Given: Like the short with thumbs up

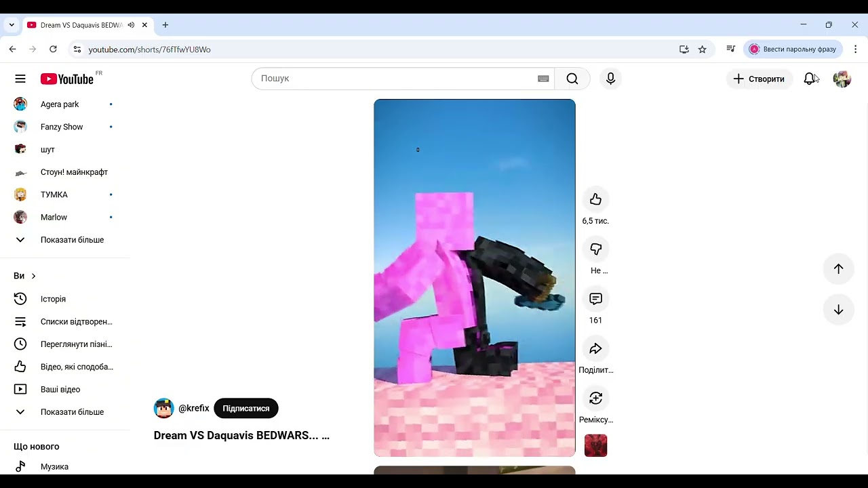Looking at the screenshot, I should point(595,199).
